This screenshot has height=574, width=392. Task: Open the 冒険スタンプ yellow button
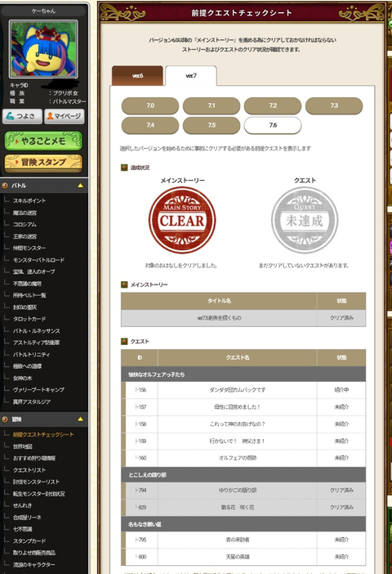coord(43,163)
